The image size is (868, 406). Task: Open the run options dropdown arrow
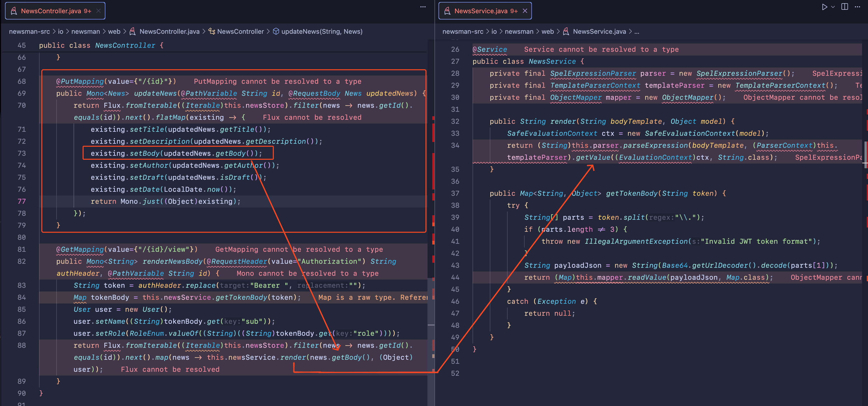(833, 7)
